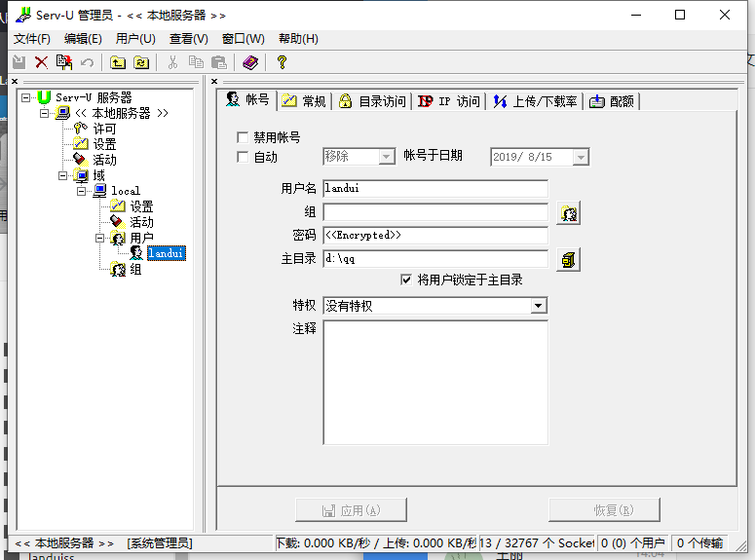Close the right pane with small x
The image size is (755, 560).
coord(214,81)
